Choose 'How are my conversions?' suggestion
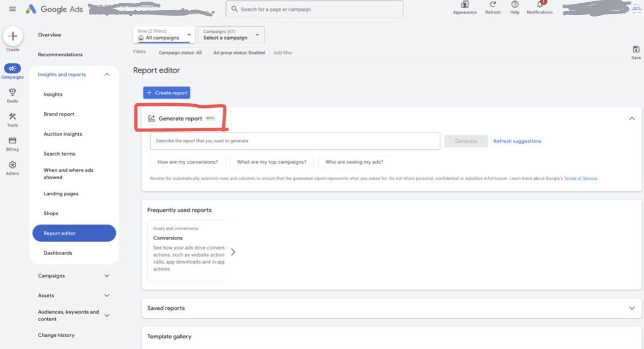This screenshot has height=349, width=644. pyautogui.click(x=188, y=162)
